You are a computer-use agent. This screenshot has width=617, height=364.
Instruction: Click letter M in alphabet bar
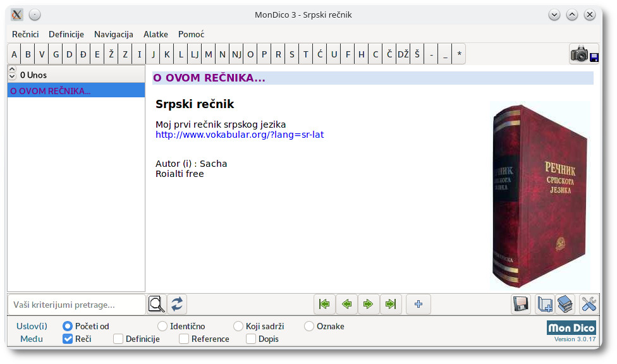(209, 54)
